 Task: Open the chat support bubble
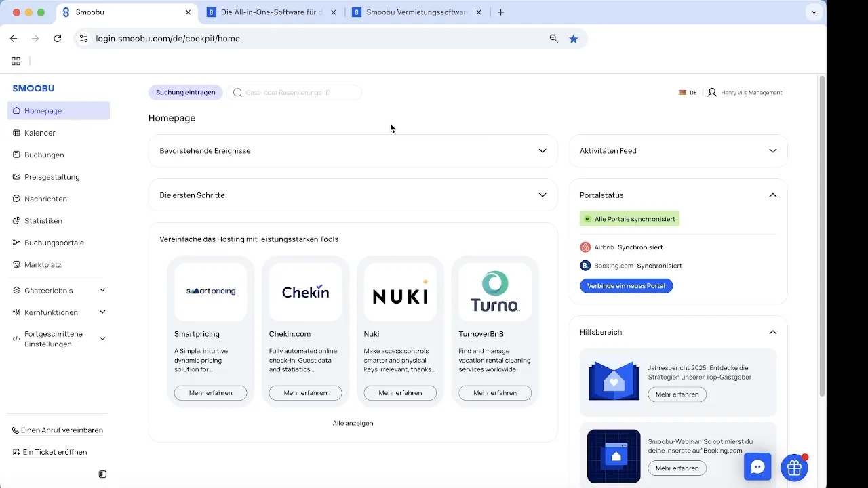pyautogui.click(x=757, y=467)
